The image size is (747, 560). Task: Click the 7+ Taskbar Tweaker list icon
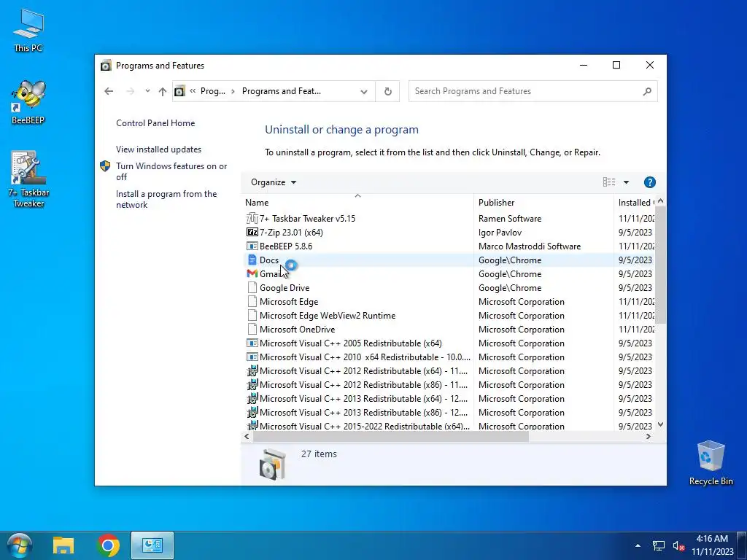click(252, 219)
